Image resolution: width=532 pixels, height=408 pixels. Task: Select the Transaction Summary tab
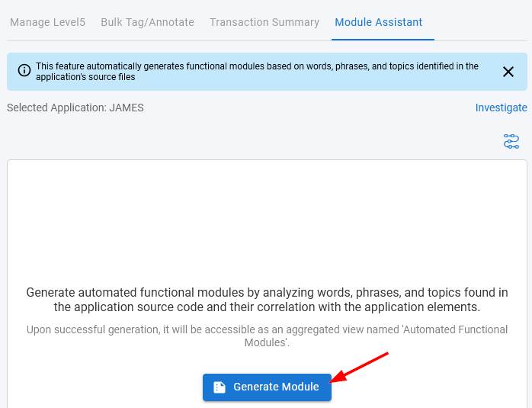[264, 22]
